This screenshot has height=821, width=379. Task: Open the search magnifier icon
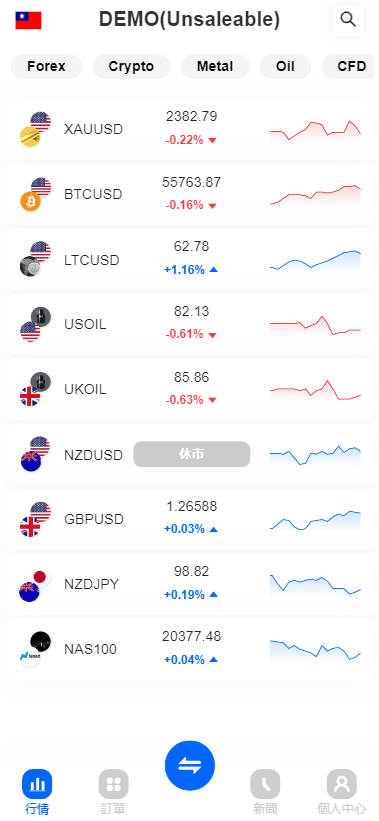click(348, 20)
